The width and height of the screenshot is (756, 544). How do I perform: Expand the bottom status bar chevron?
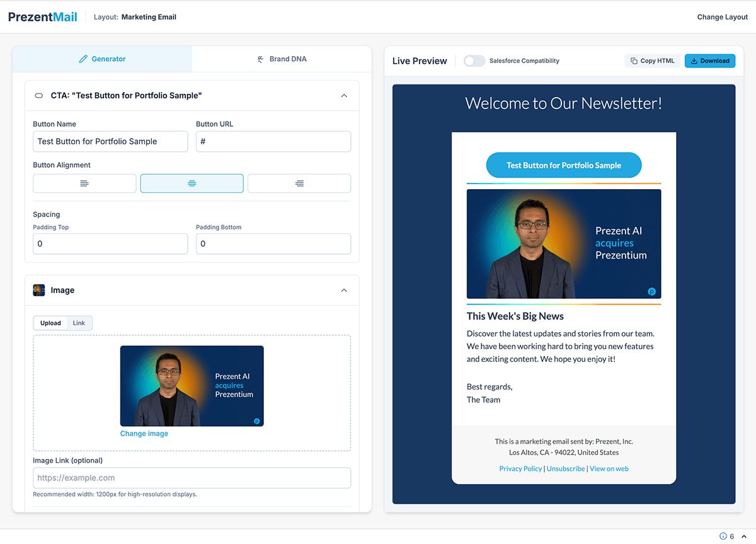[x=744, y=536]
